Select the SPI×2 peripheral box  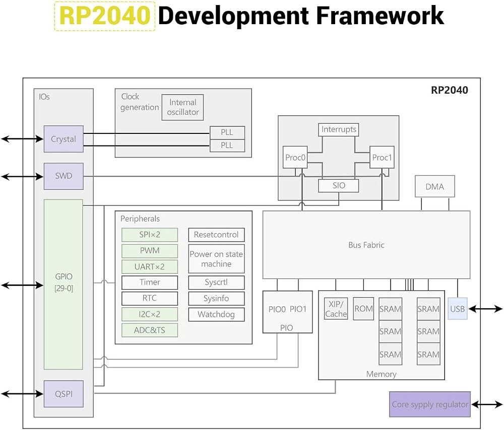tap(150, 235)
